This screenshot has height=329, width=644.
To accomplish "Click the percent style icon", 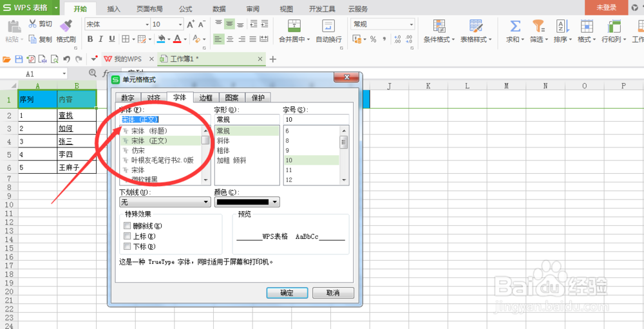I will tap(373, 39).
